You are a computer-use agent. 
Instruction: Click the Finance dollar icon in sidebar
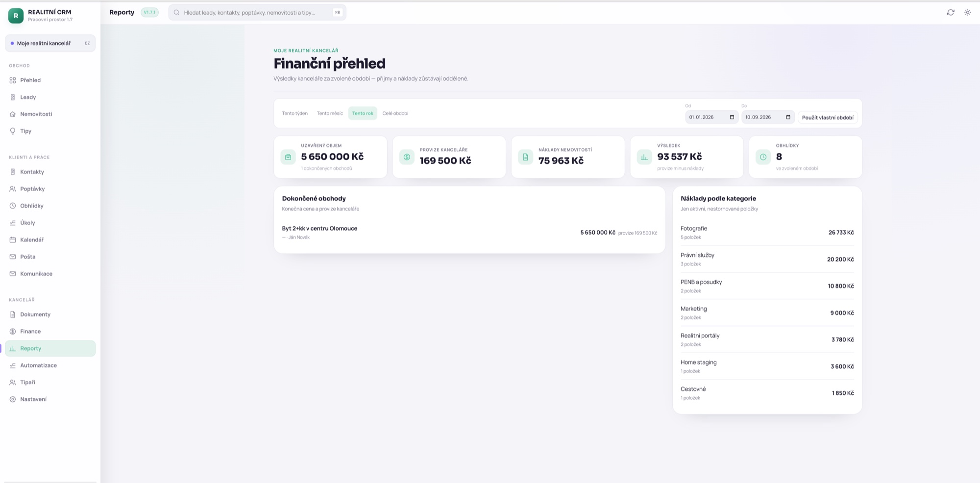13,332
